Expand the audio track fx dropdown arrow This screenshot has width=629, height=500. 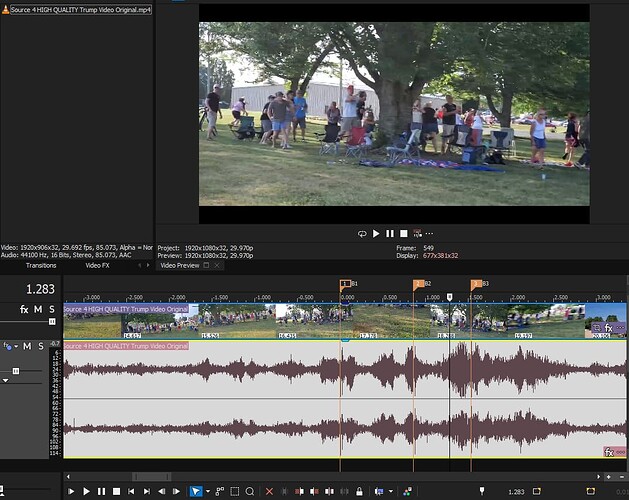click(x=14, y=347)
